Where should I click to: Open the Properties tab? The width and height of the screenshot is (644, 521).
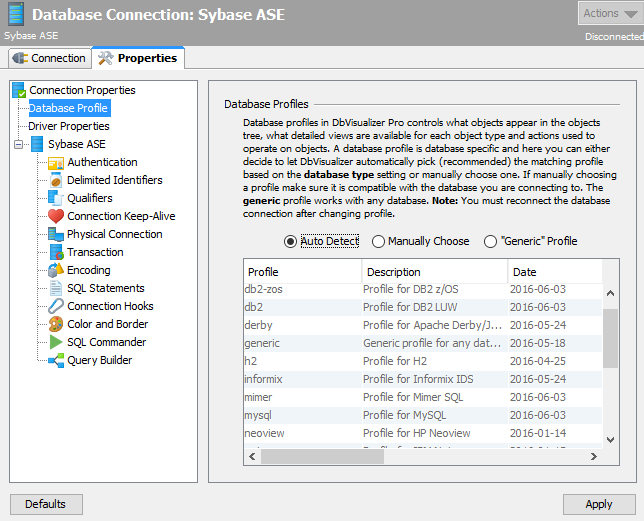coord(137,58)
